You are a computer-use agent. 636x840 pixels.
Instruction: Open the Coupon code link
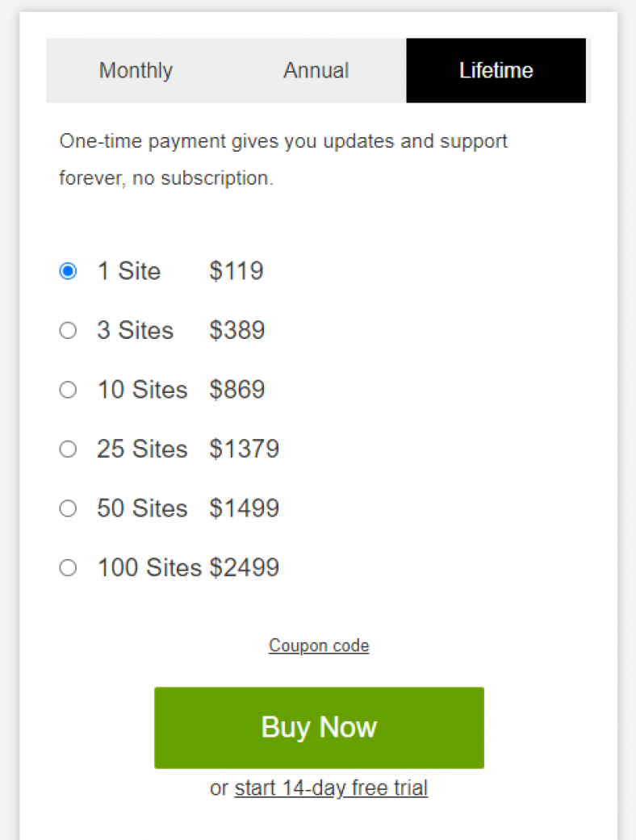pyautogui.click(x=319, y=646)
